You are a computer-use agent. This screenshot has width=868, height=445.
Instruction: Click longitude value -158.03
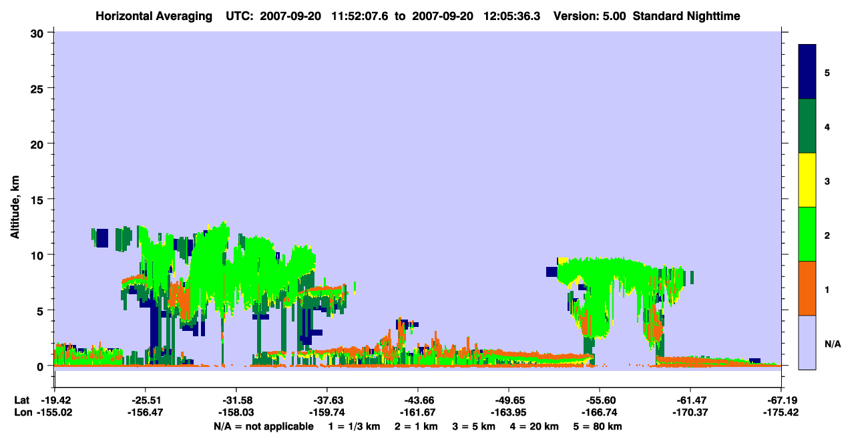(x=236, y=413)
